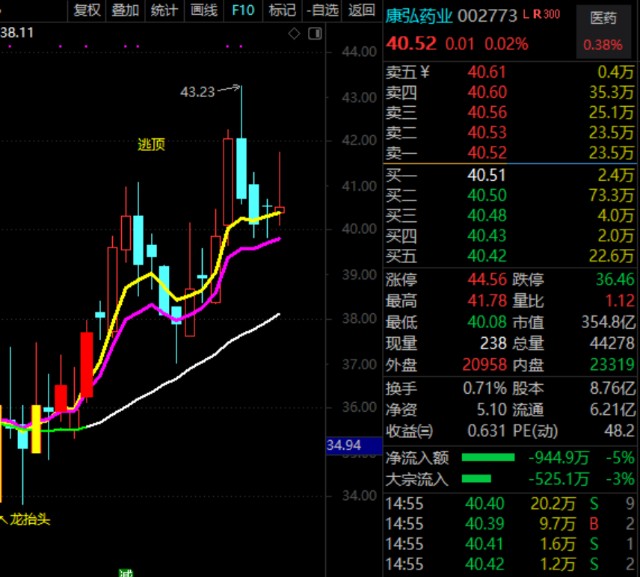This screenshot has height=577, width=640.
Task: Click the yen symbol next to 卖五
Action: click(x=424, y=72)
